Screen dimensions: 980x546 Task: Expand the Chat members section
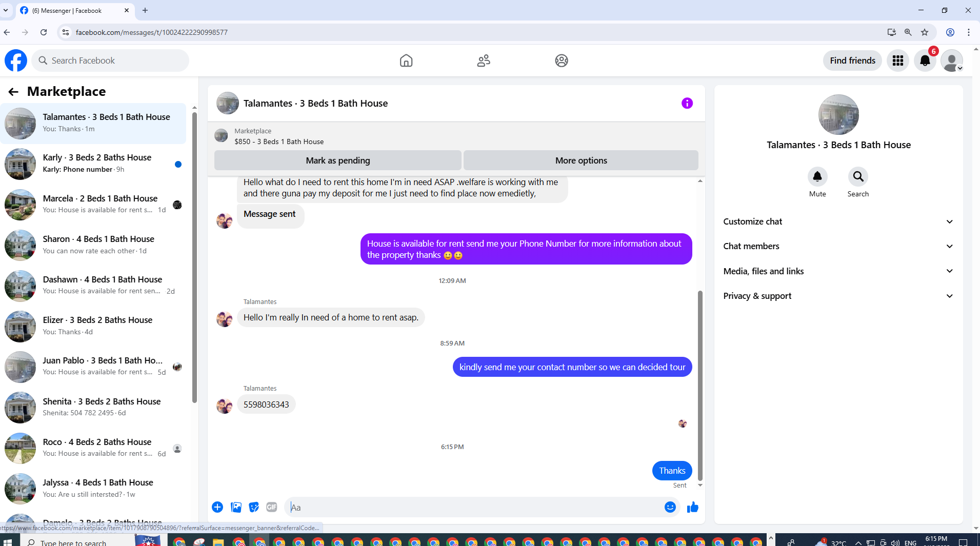click(838, 246)
